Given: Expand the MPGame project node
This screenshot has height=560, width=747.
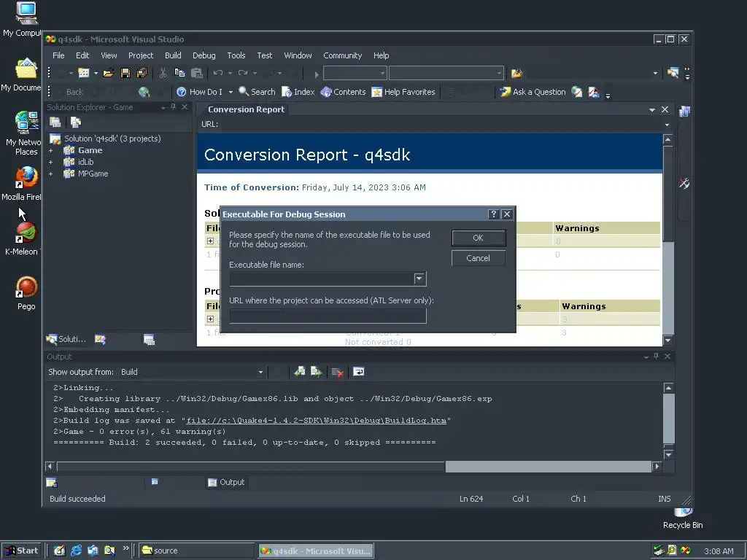Looking at the screenshot, I should (x=50, y=174).
